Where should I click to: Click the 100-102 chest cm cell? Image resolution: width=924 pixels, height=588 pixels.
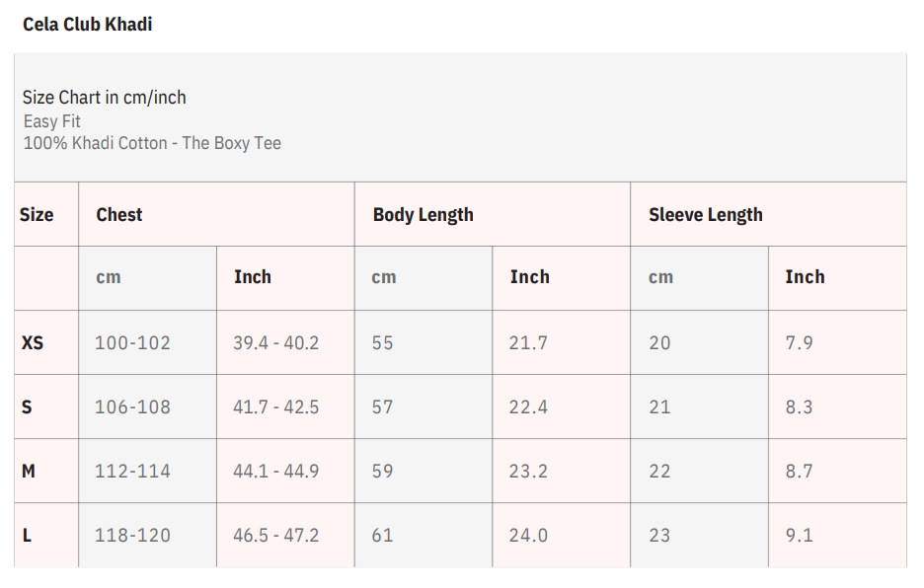coord(132,342)
